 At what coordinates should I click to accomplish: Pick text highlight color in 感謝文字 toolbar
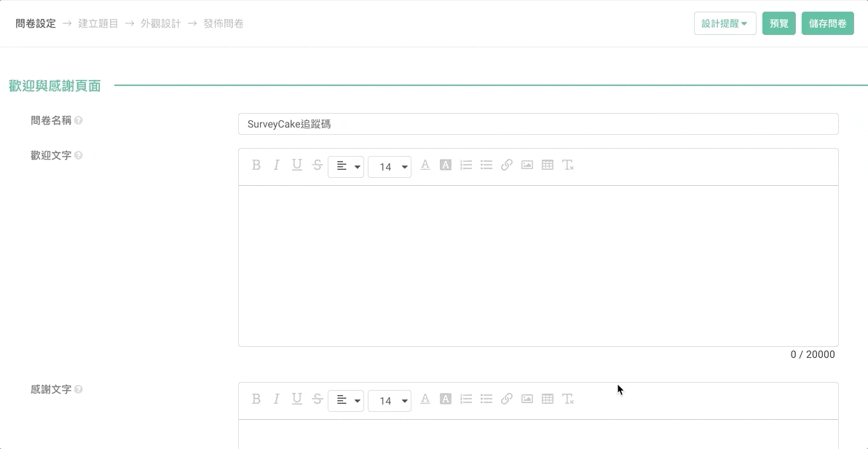point(446,399)
